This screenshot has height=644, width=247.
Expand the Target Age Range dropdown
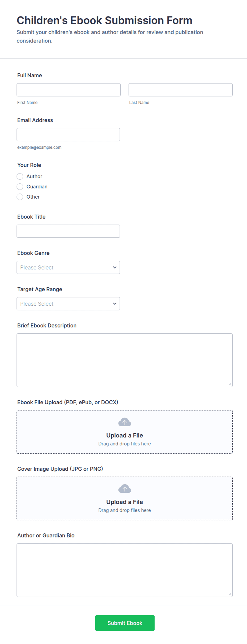click(68, 304)
